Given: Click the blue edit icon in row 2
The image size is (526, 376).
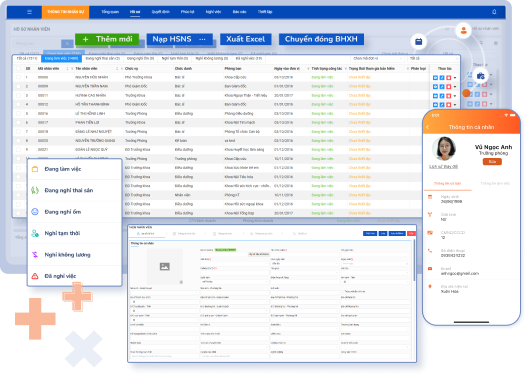Looking at the screenshot, I should pyautogui.click(x=442, y=87).
